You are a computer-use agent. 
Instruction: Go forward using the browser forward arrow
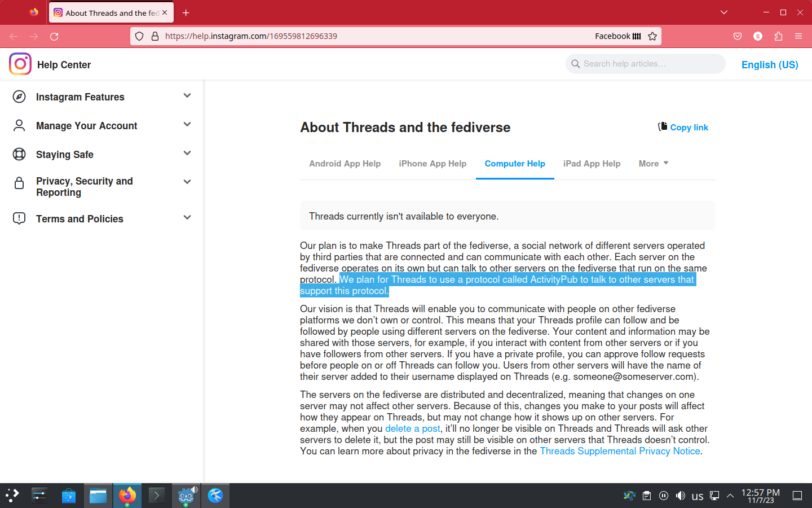pos(34,36)
